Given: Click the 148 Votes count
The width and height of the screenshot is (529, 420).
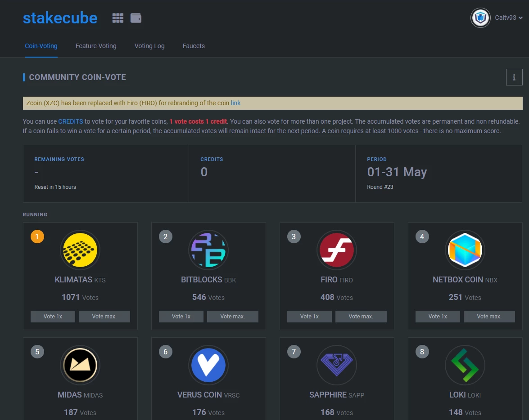Looking at the screenshot, I should (x=465, y=412).
